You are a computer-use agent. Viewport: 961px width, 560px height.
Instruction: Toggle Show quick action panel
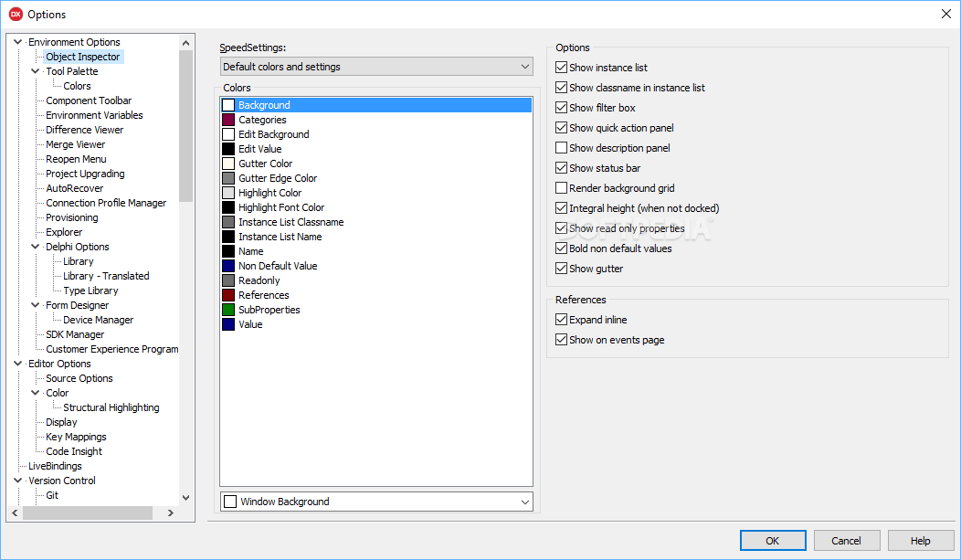pos(561,128)
